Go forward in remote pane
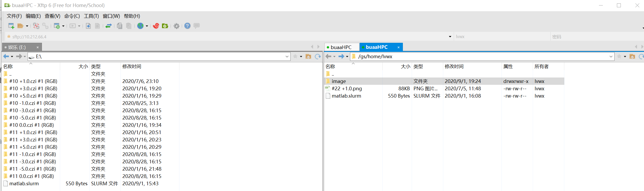The image size is (644, 191). 341,56
